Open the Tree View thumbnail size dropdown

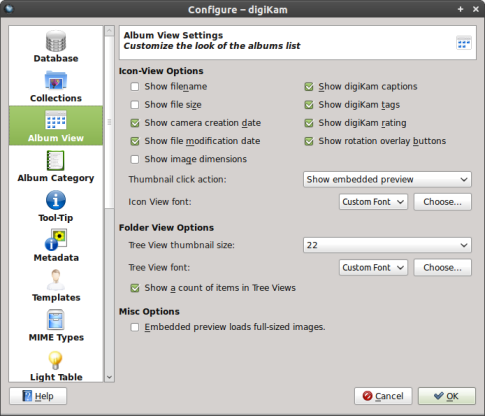[387, 245]
